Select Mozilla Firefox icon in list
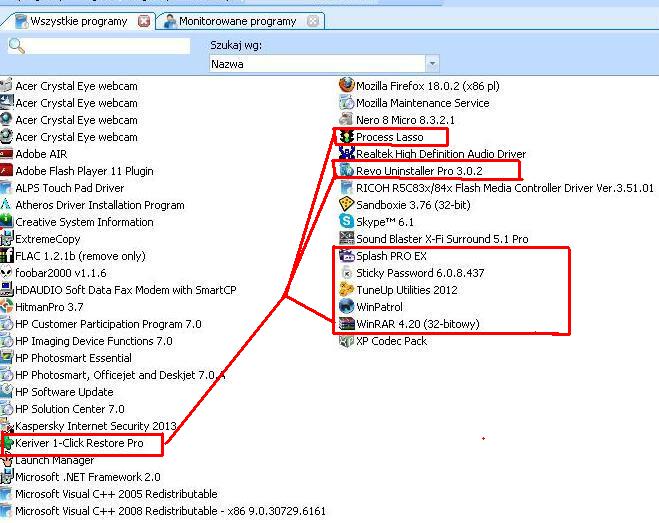This screenshot has height=523, width=659. pyautogui.click(x=346, y=85)
